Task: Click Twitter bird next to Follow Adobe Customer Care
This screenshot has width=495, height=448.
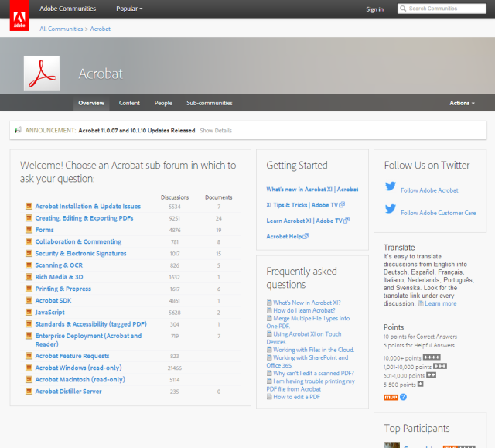Action: click(391, 209)
